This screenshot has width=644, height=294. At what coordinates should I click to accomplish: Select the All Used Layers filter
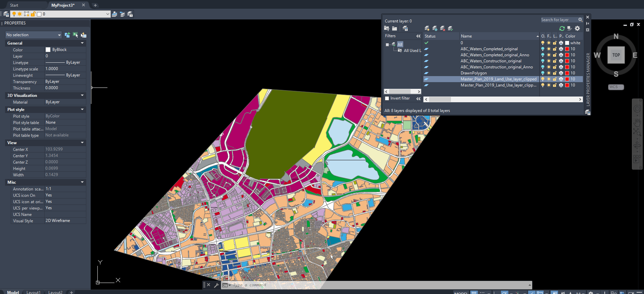pos(412,51)
